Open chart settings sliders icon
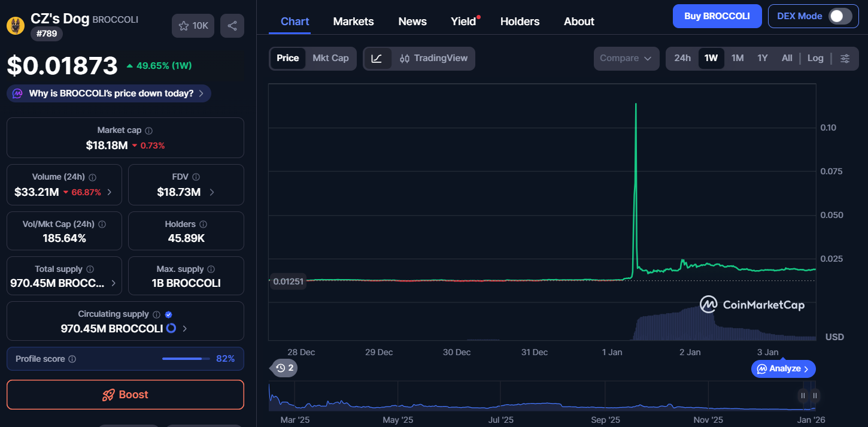The height and width of the screenshot is (427, 868). point(845,58)
